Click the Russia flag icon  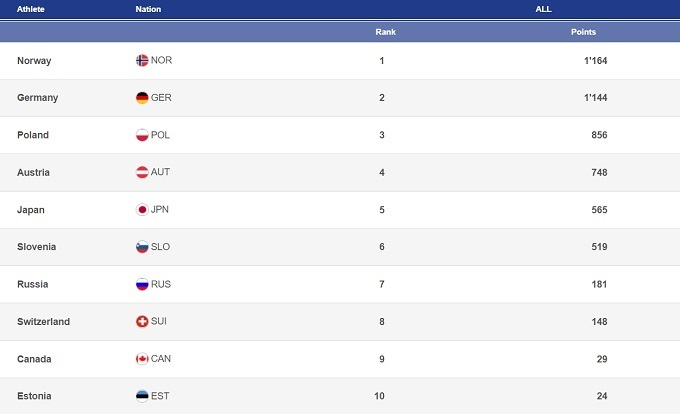click(x=142, y=284)
